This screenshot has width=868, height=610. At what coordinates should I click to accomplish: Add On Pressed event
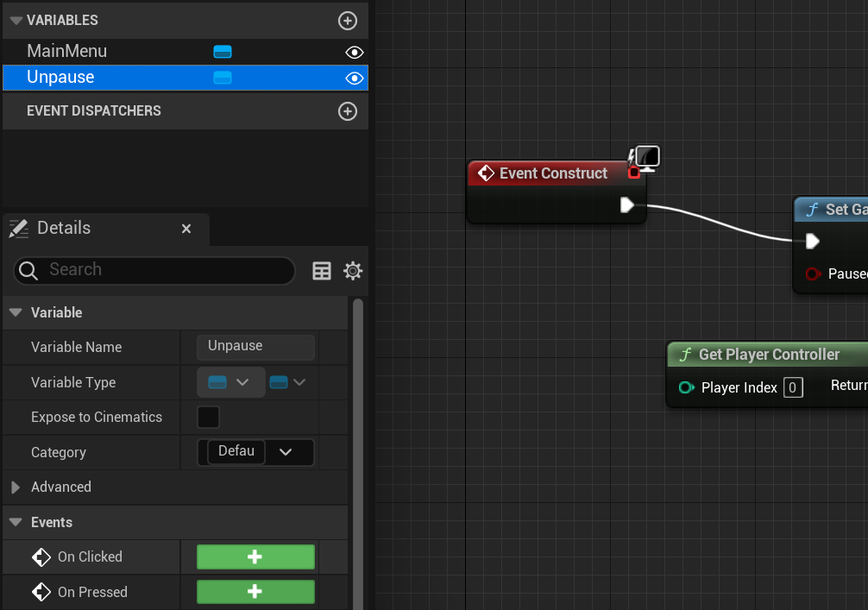coord(255,592)
